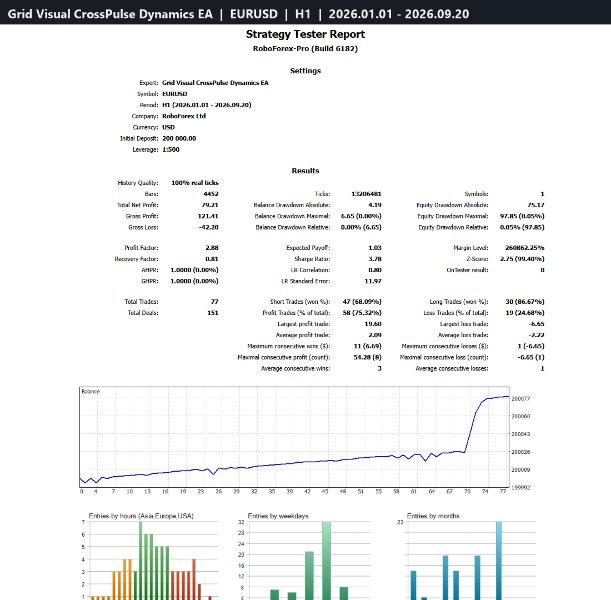Click the Bars value '4452'

coord(211,194)
